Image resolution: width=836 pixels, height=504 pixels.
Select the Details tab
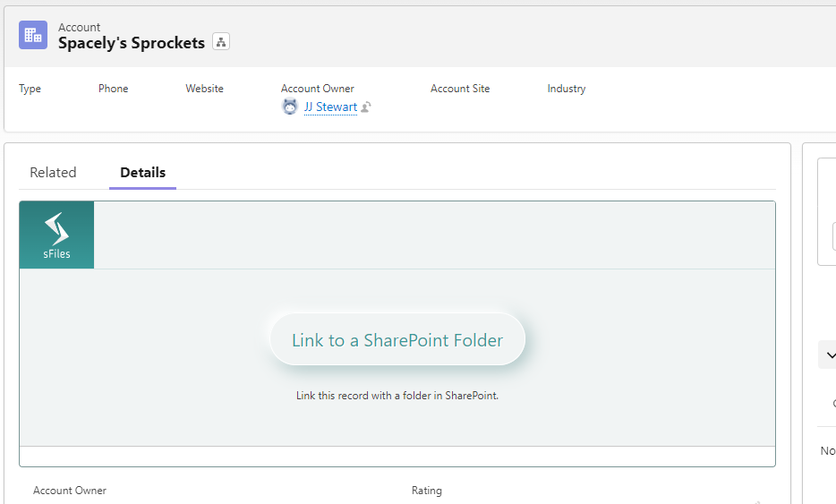(143, 172)
